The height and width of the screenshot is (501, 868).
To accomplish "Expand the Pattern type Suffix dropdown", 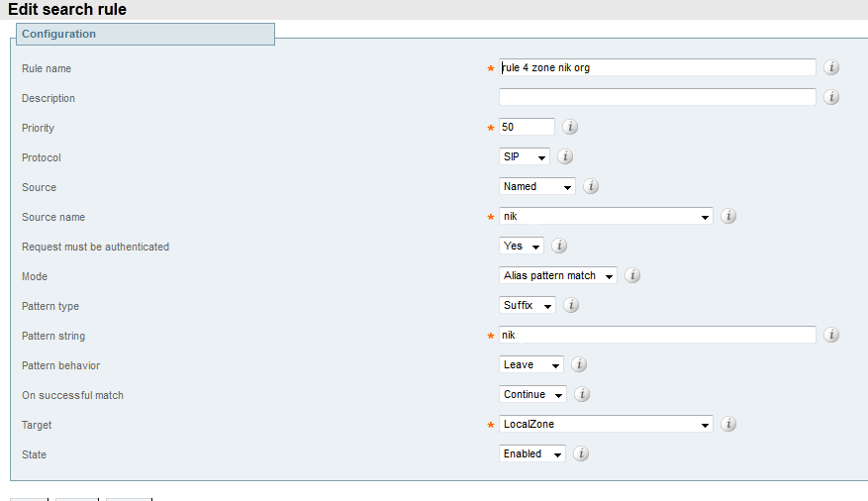I will (528, 305).
